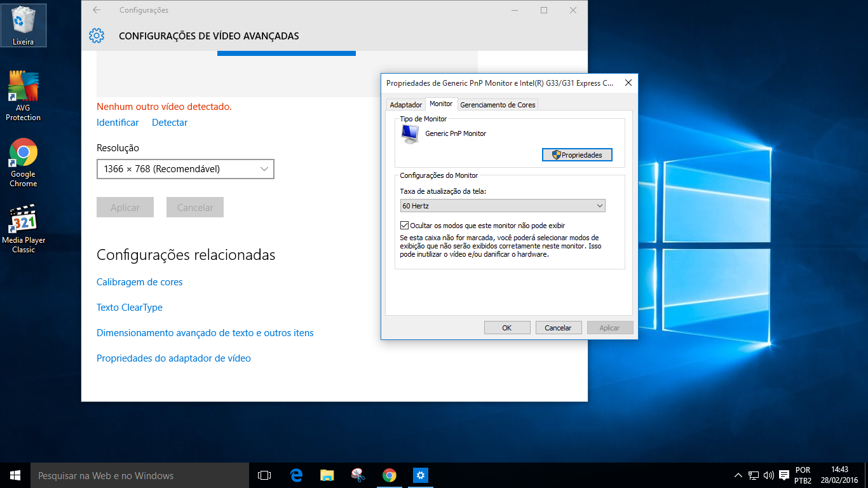Toggle Ocultar os modos checkbox

point(405,226)
